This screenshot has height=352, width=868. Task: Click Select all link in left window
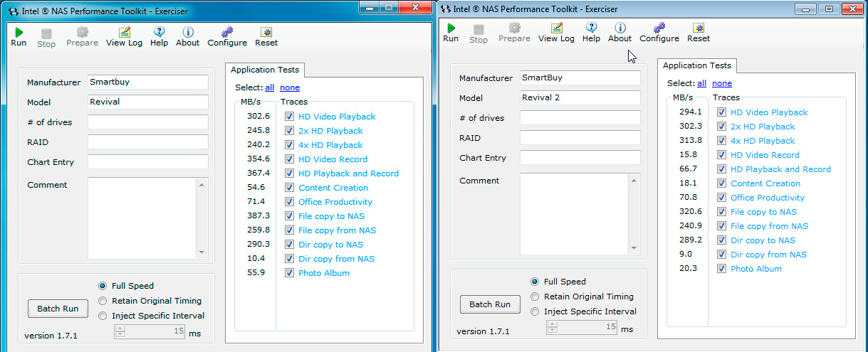[269, 88]
